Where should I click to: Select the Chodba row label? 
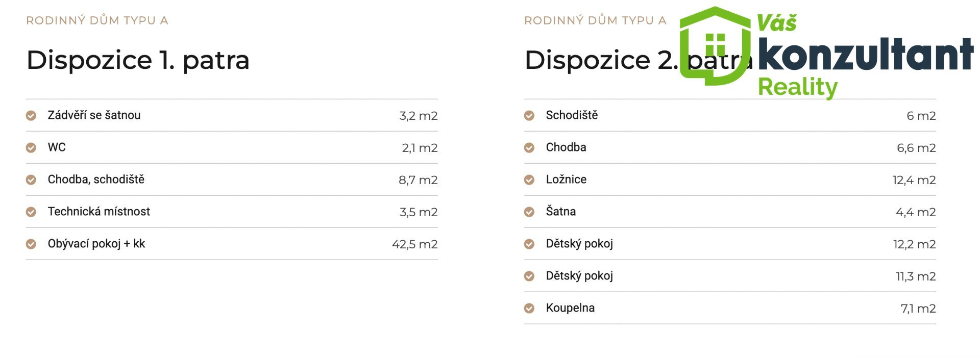566,147
